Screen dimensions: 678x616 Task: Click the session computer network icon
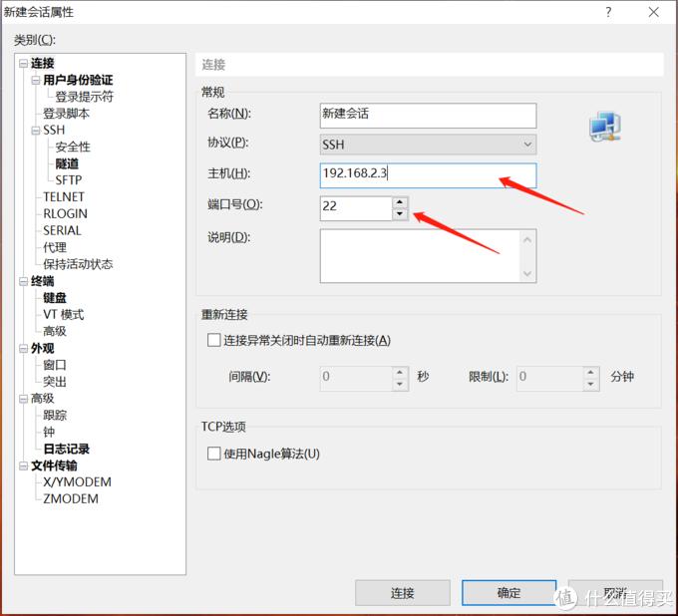coord(605,127)
